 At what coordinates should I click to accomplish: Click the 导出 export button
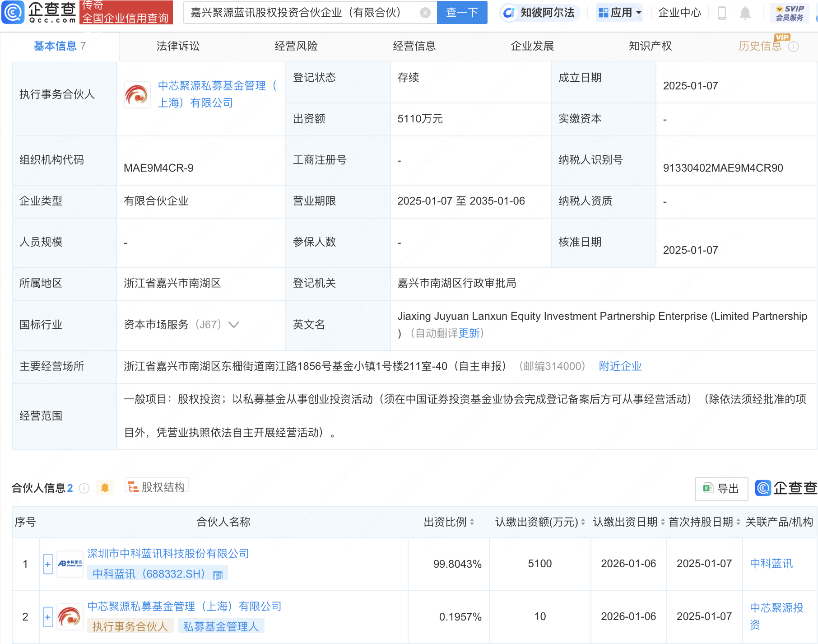(721, 489)
